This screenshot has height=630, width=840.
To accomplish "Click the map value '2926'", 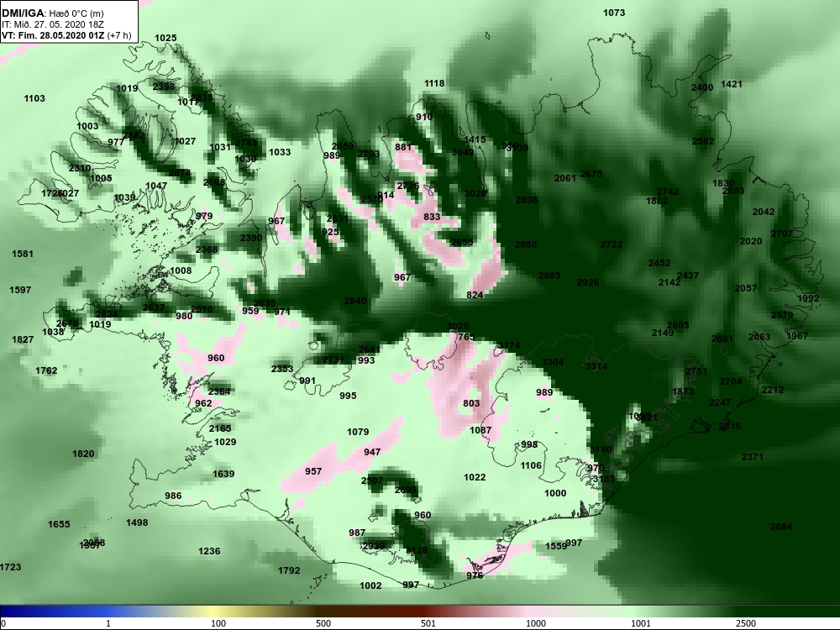I will [588, 282].
